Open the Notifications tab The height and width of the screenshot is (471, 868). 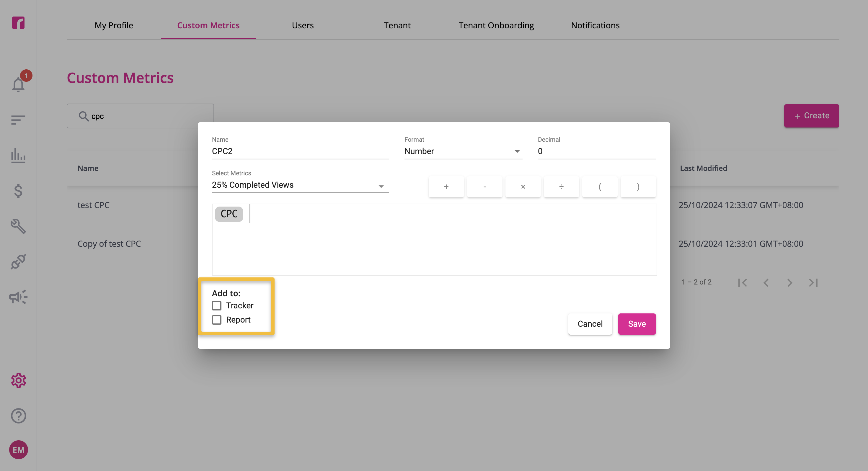[x=595, y=25]
